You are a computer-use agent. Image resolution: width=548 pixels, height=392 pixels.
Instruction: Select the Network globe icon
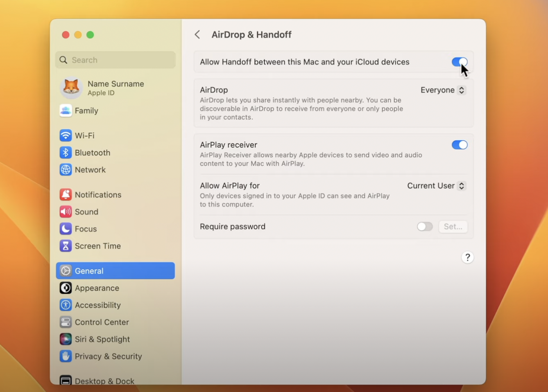[66, 170]
